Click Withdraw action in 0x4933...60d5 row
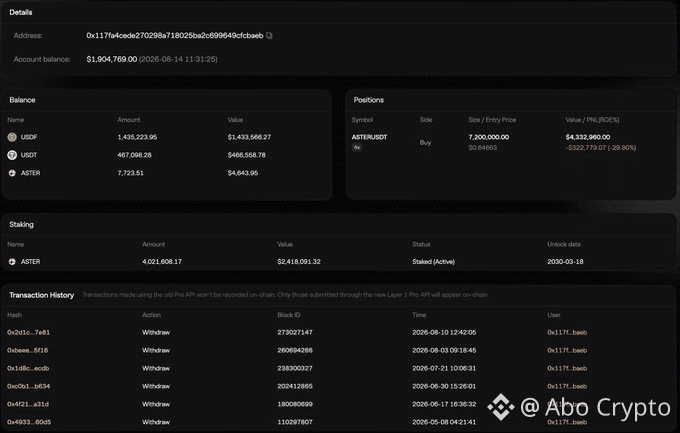 coord(156,422)
